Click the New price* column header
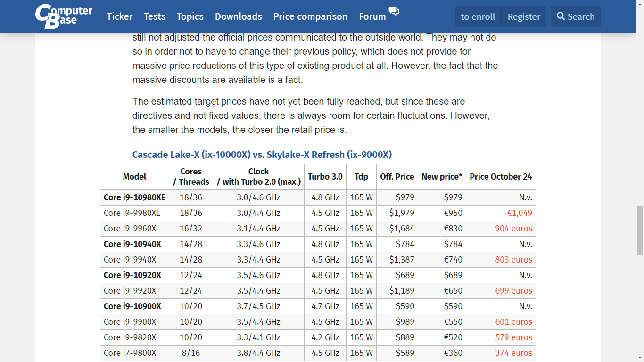 point(442,177)
